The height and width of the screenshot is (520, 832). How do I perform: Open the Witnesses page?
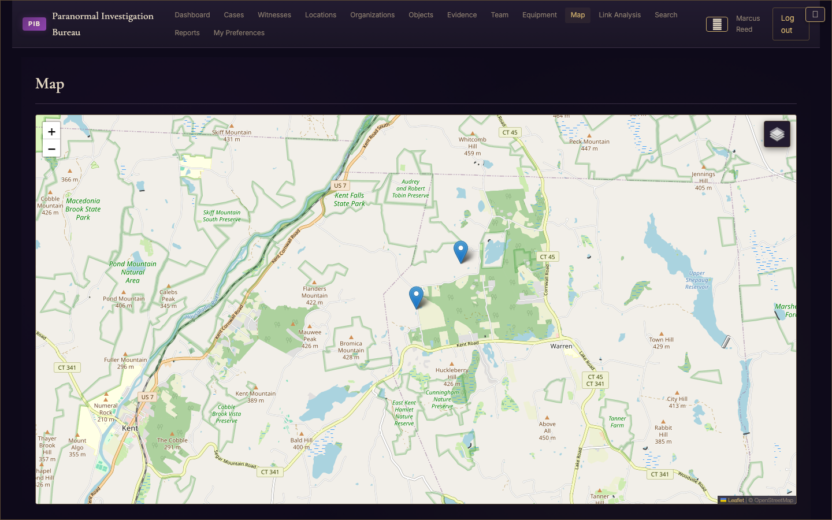(x=274, y=15)
